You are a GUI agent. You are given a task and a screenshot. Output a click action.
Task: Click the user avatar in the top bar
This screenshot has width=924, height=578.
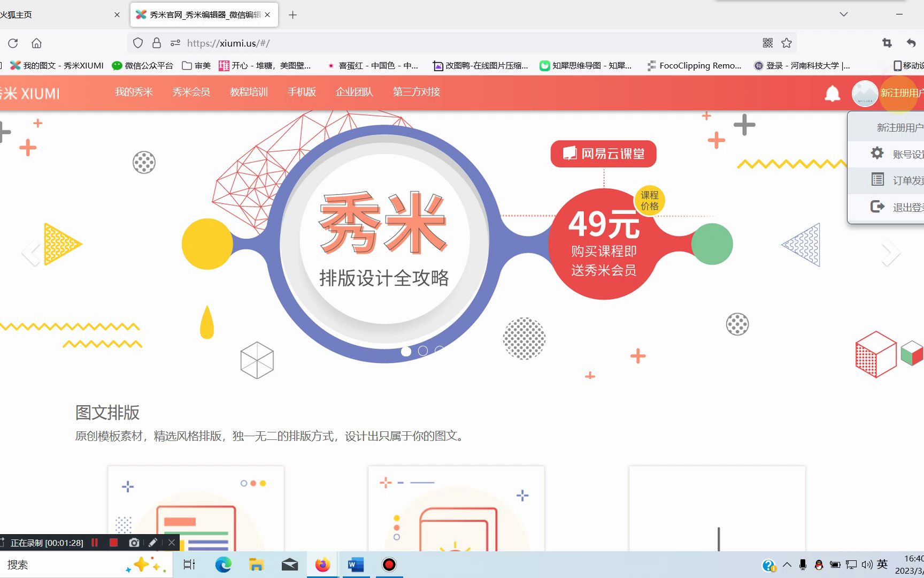[865, 93]
